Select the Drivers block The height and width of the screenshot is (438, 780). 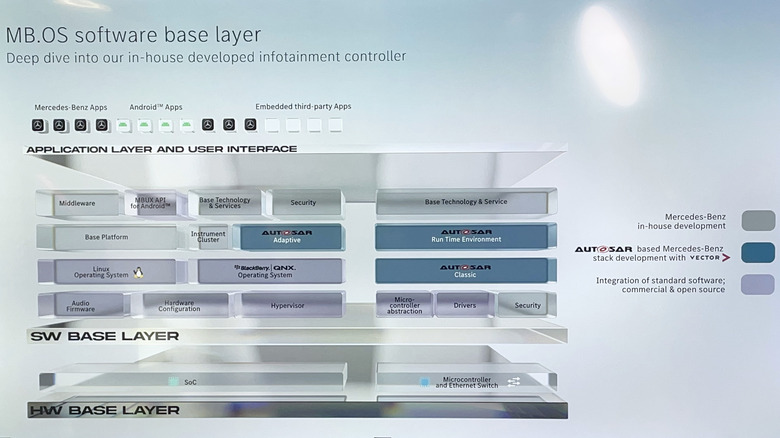point(465,305)
